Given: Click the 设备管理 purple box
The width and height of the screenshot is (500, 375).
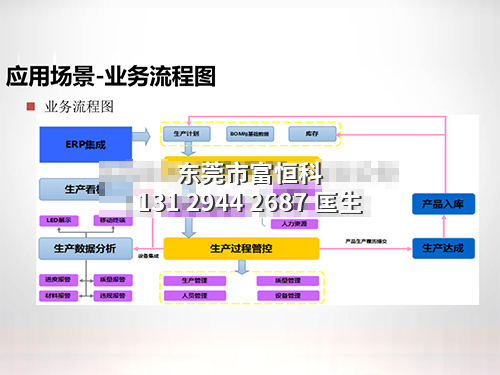Looking at the screenshot, I should click(288, 295).
